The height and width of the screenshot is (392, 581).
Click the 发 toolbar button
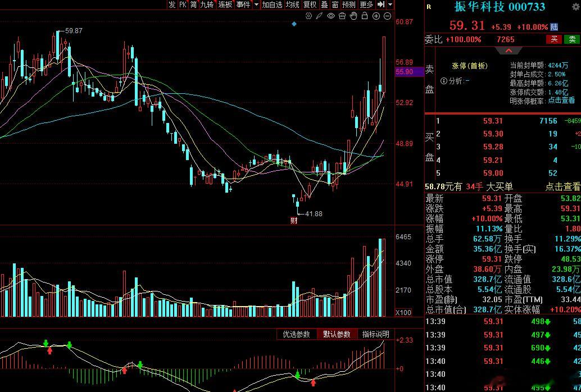coord(171,4)
